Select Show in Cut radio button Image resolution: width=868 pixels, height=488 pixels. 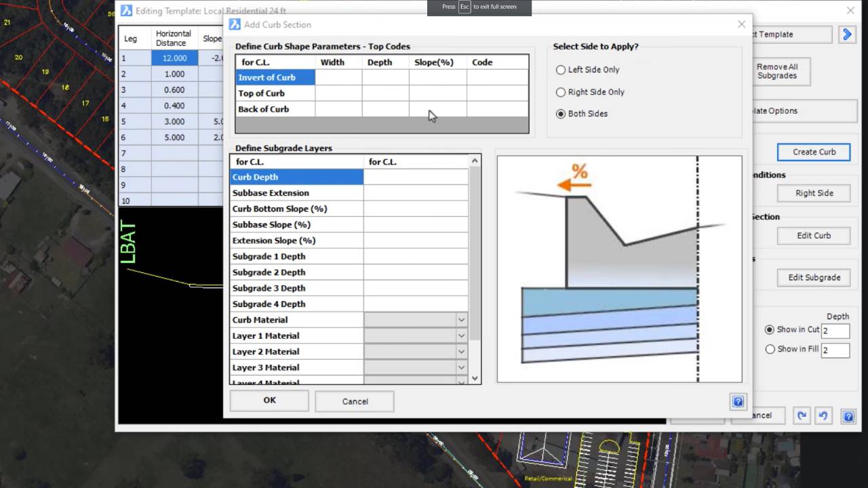coord(769,329)
